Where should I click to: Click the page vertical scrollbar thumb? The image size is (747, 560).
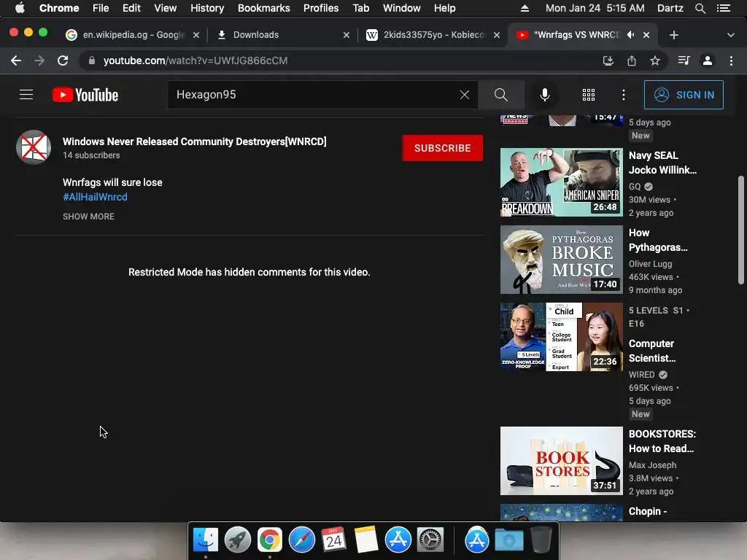point(741,230)
